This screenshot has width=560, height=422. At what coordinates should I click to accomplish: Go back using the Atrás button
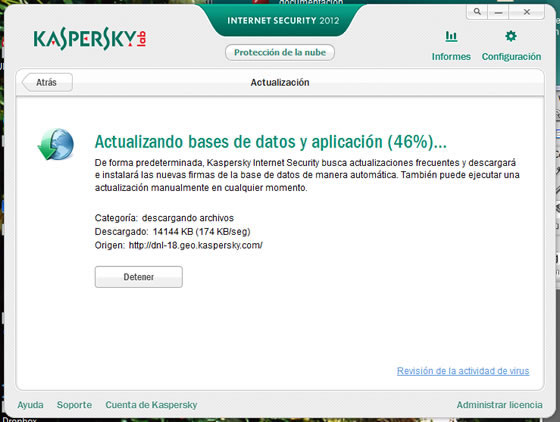pos(47,82)
